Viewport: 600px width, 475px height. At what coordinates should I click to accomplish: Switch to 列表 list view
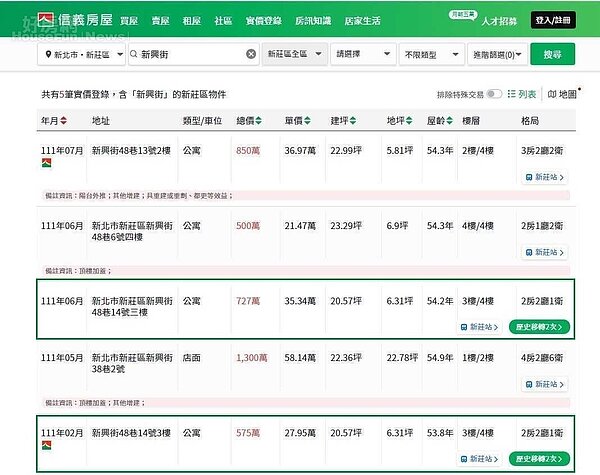click(x=522, y=94)
